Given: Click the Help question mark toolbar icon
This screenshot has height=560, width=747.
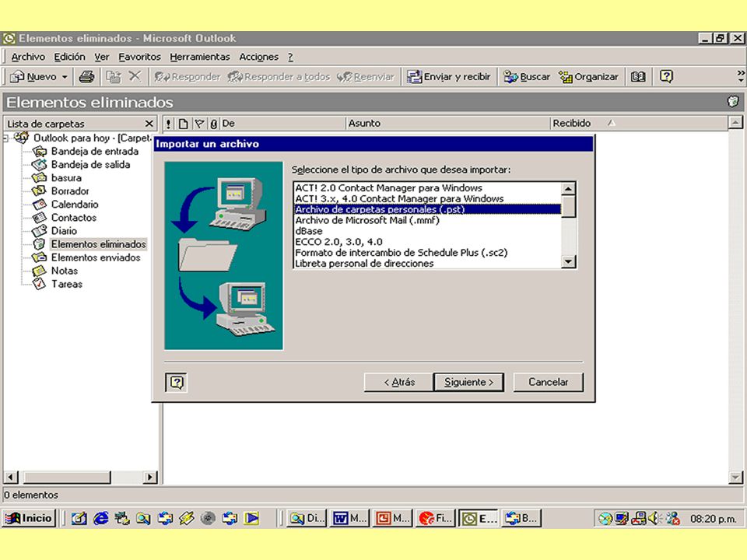Looking at the screenshot, I should (x=666, y=77).
